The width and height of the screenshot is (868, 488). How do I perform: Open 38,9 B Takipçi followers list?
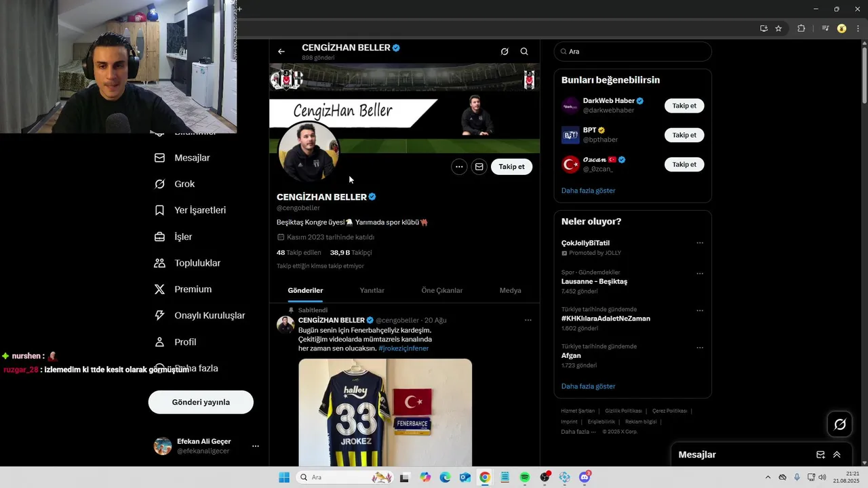point(351,252)
